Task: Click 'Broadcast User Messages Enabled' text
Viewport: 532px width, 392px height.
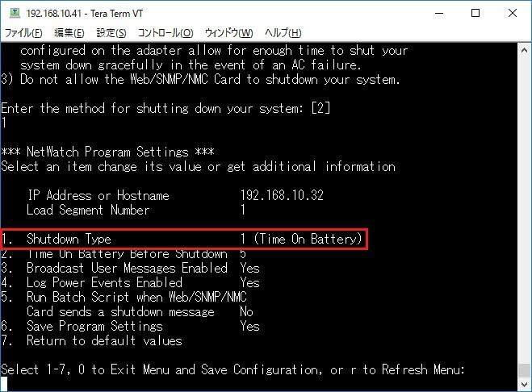Action: (x=127, y=269)
